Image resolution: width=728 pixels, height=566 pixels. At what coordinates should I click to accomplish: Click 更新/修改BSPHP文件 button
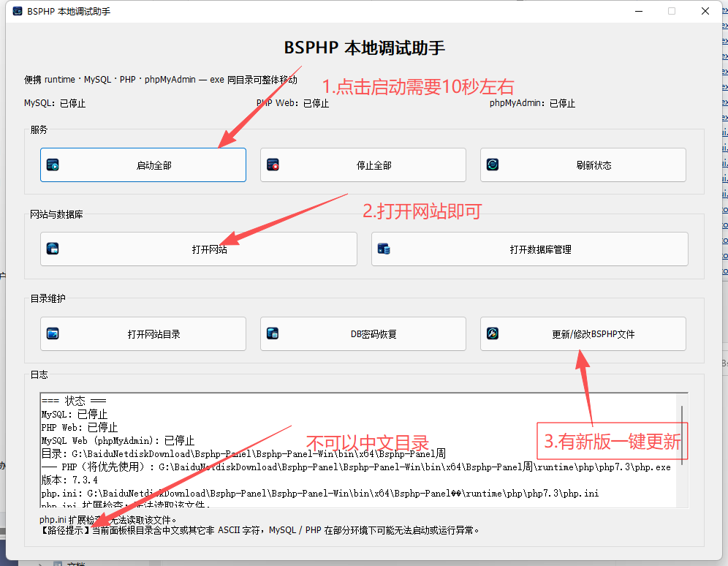[583, 334]
